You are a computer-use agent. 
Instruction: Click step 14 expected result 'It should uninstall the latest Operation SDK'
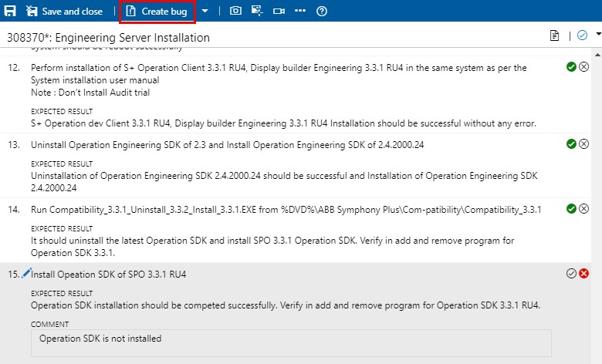click(x=119, y=241)
